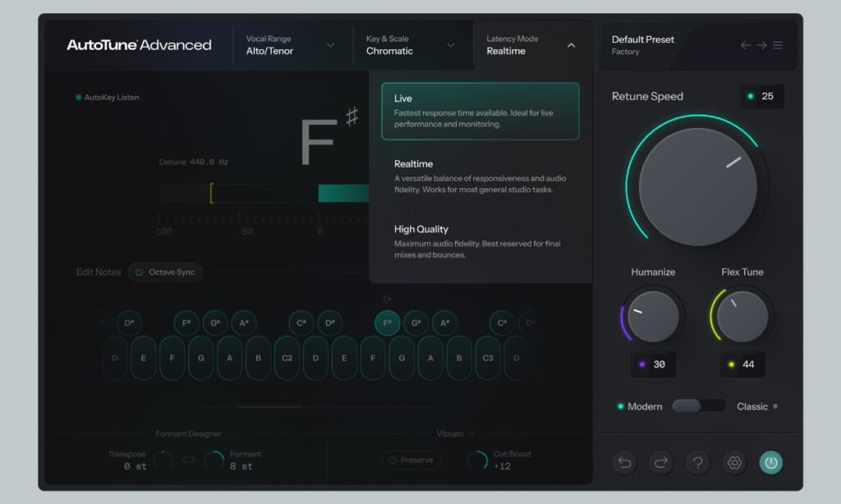Viewport: 841px width, 504px height.
Task: Click the small marker icon above highlighted F#
Action: (x=388, y=299)
